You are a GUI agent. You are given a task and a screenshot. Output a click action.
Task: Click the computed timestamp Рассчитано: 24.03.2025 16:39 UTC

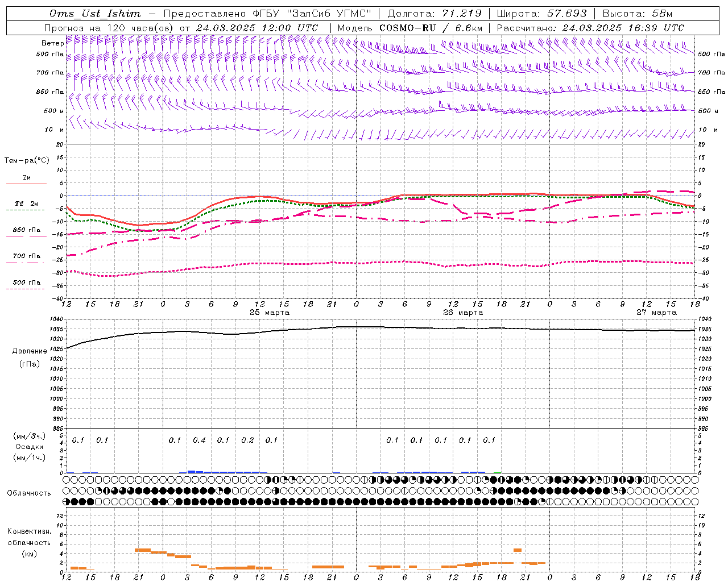(591, 28)
